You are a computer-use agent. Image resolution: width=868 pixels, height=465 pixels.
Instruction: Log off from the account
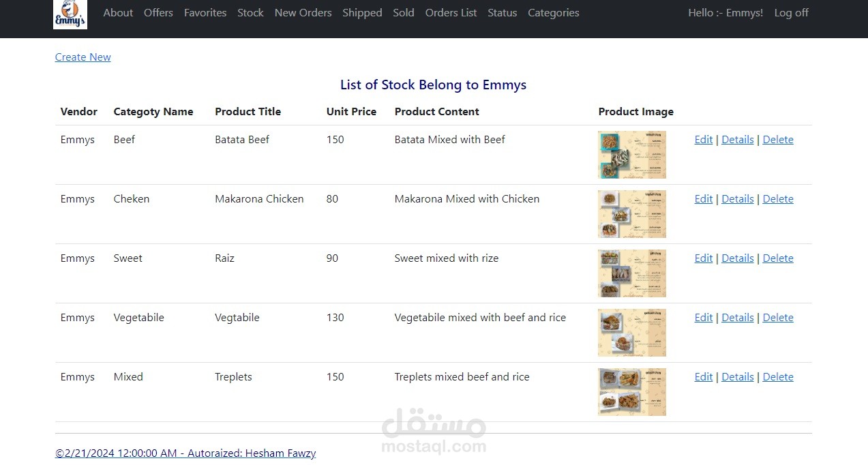point(791,13)
